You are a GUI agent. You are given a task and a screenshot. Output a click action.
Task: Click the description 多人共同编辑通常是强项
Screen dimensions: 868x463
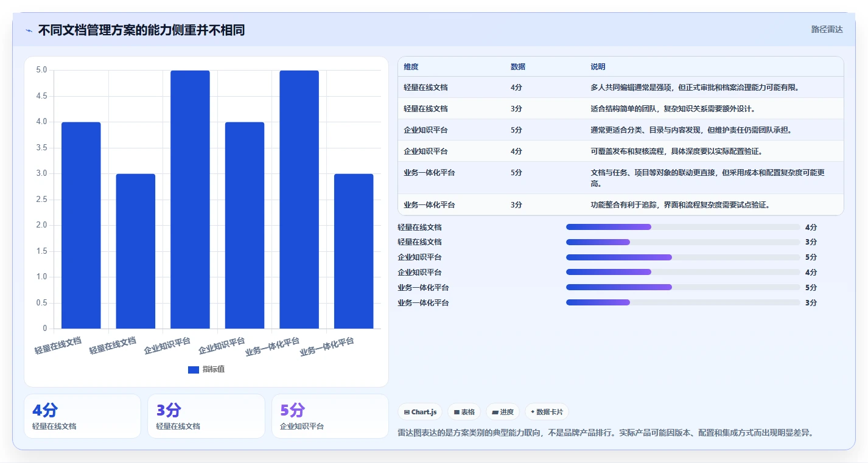coord(629,88)
